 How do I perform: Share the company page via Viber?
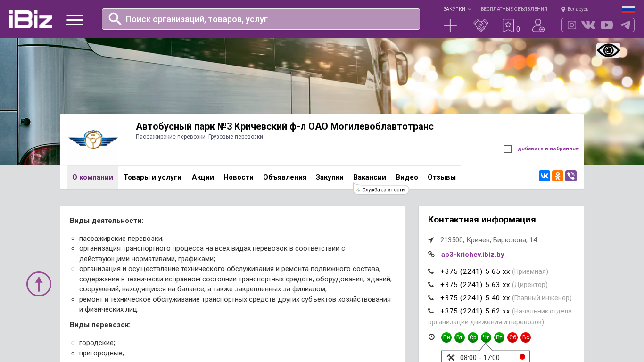(x=571, y=176)
